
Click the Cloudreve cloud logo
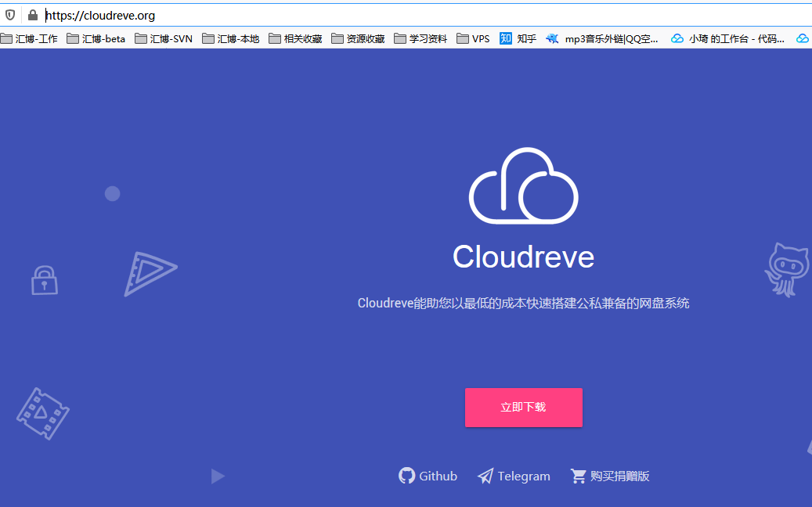click(524, 185)
